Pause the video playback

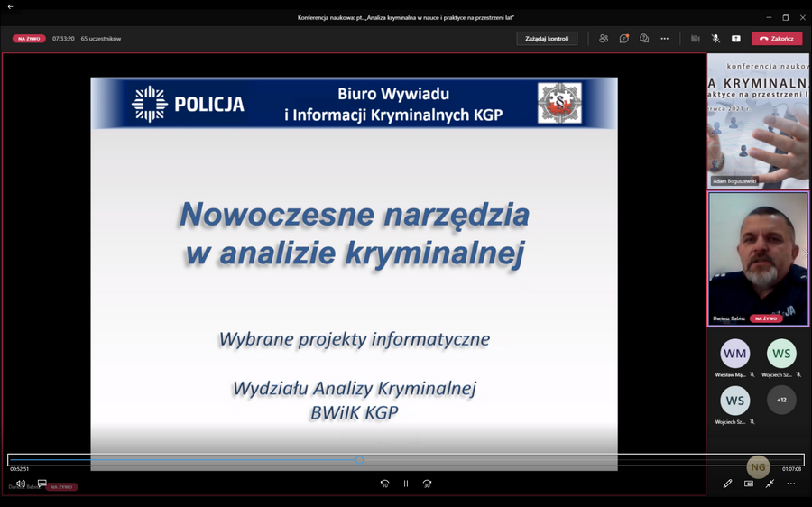(x=406, y=484)
